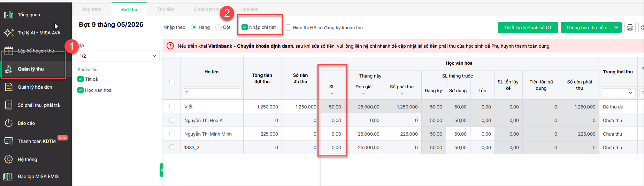Click the name Nguyễn Thị Minh Minh
644x186 pixels.
click(208, 134)
